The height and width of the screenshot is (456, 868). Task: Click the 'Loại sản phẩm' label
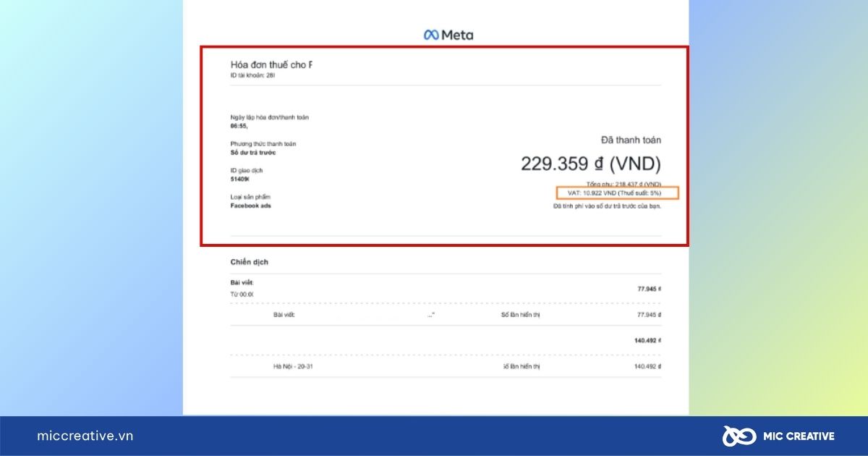[250, 198]
